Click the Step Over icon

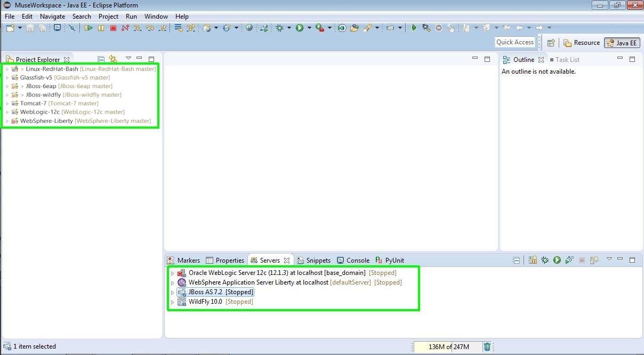(150, 28)
